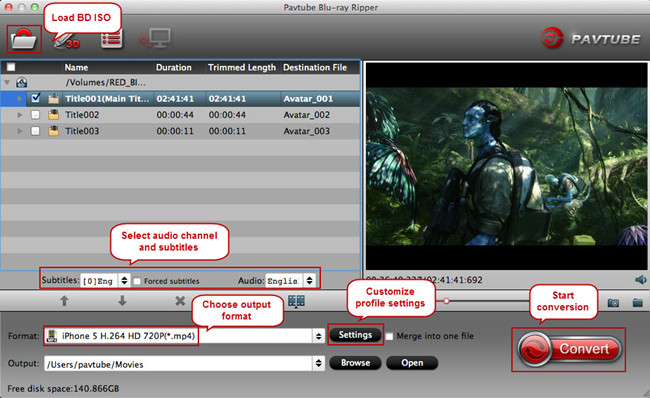
Task: Click the preview playback slider handle
Action: point(446,301)
